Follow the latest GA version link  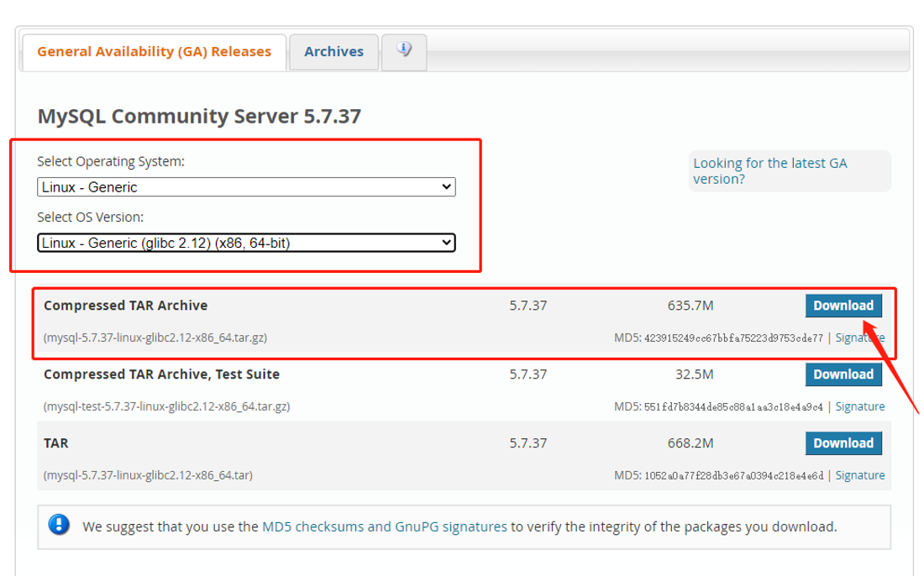point(769,171)
